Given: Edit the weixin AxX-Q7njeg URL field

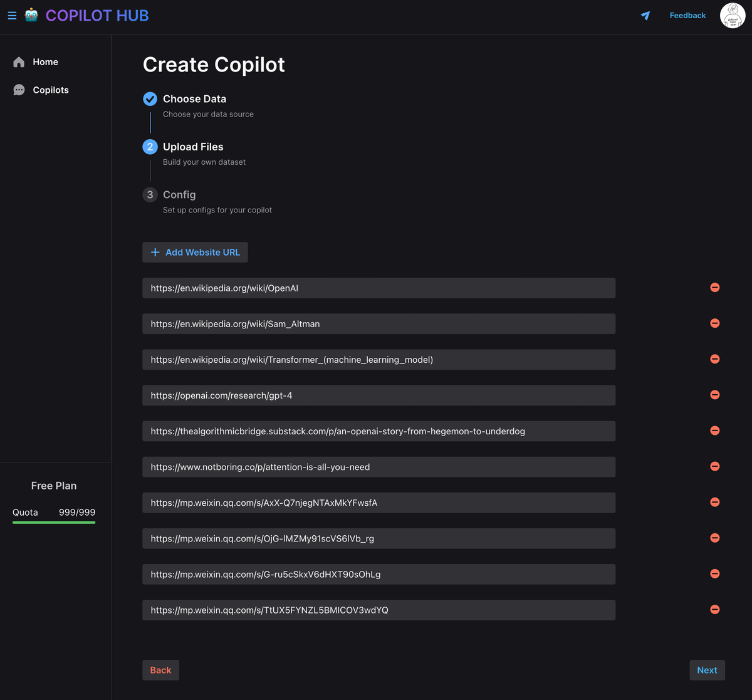Looking at the screenshot, I should (379, 503).
